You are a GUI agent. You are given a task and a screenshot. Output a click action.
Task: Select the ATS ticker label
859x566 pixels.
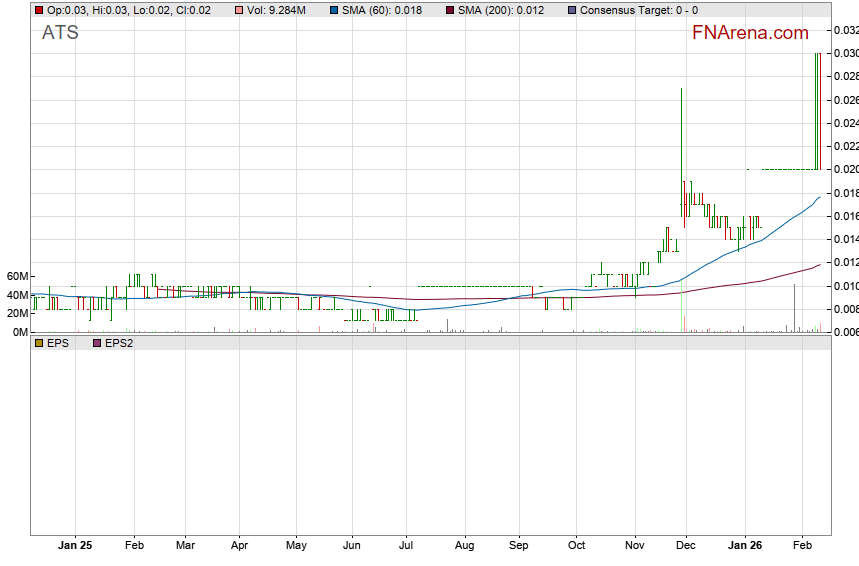click(x=60, y=33)
